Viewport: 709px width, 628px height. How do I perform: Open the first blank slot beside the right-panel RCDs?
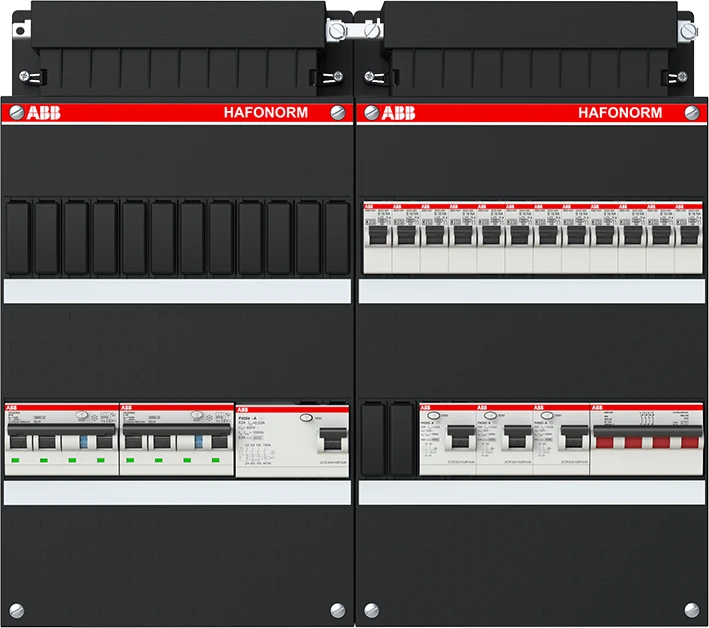373,437
